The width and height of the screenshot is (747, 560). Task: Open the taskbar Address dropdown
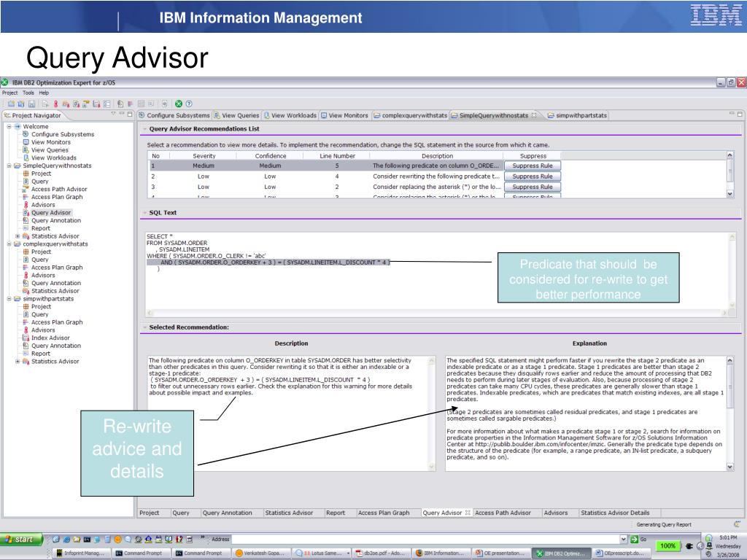pyautogui.click(x=624, y=539)
